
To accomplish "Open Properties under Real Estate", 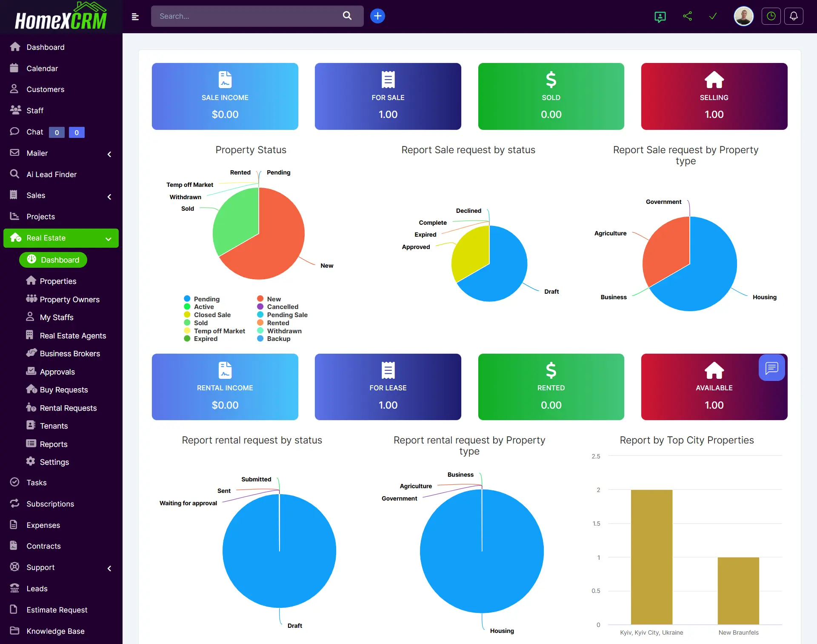I will (x=58, y=281).
